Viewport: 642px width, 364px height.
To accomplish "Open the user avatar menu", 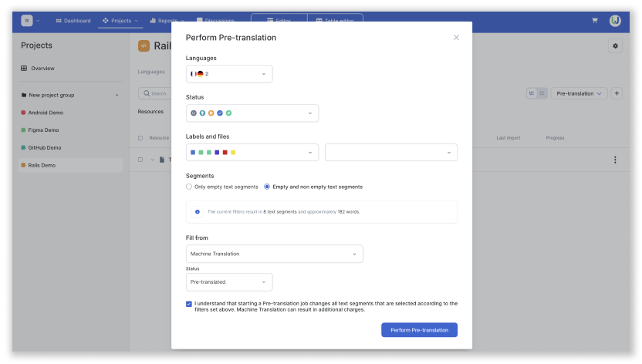I will [x=615, y=21].
